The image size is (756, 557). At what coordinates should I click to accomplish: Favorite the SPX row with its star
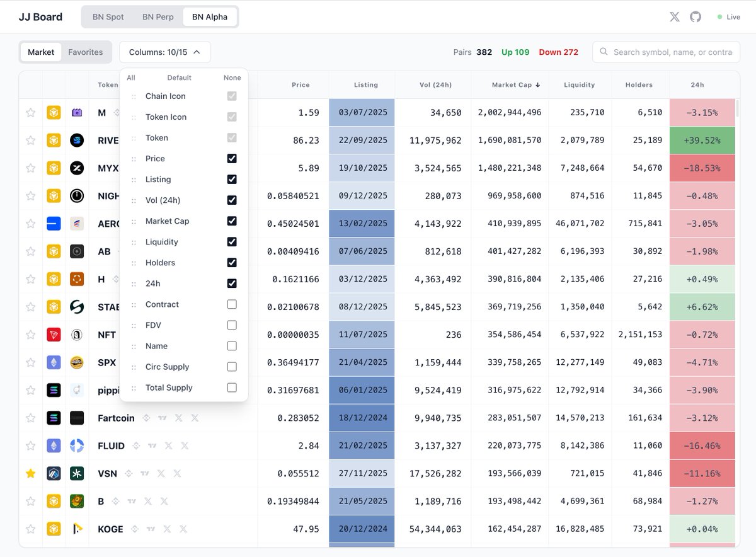[30, 362]
